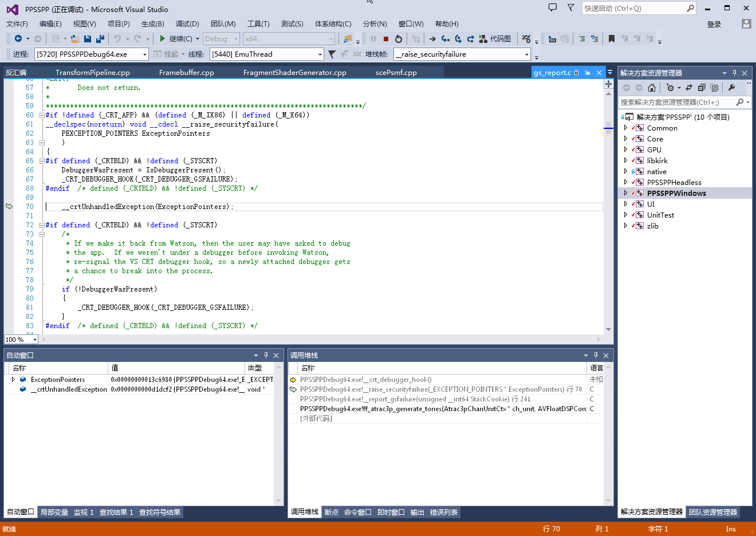The image size is (756, 536).
Task: Click the step into icon
Action: tap(445, 39)
